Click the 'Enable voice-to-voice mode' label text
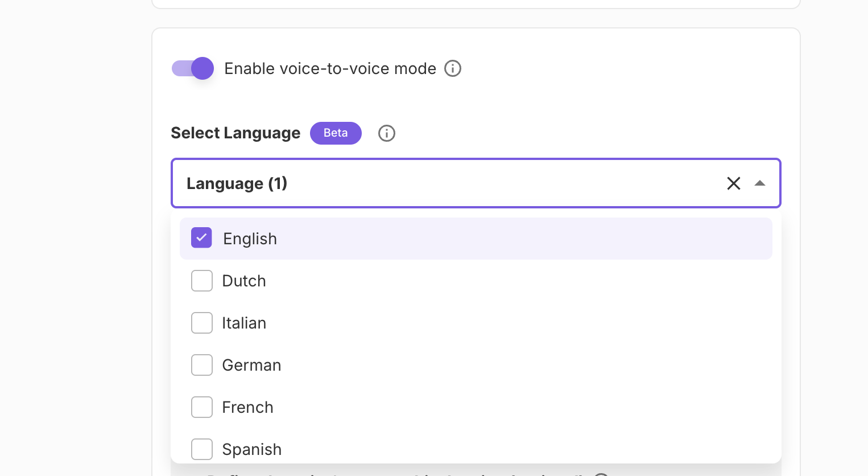 point(330,69)
